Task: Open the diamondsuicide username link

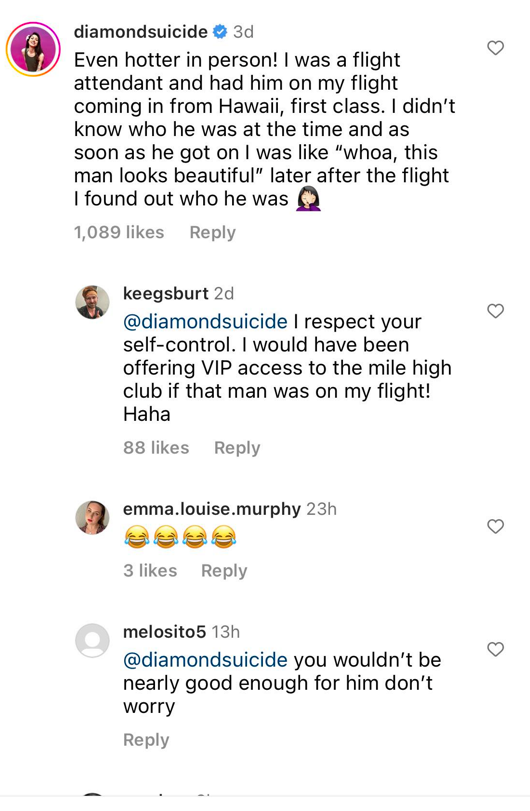Action: pos(141,32)
